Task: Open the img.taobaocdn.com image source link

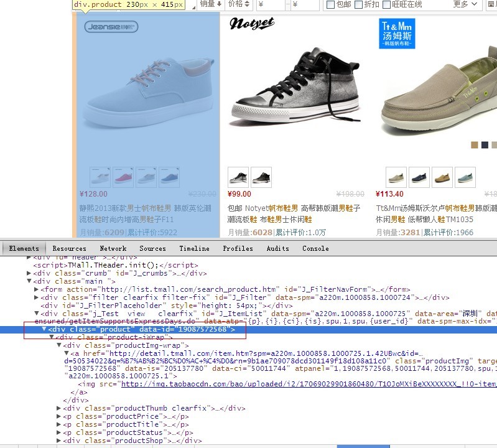Action: [309, 384]
